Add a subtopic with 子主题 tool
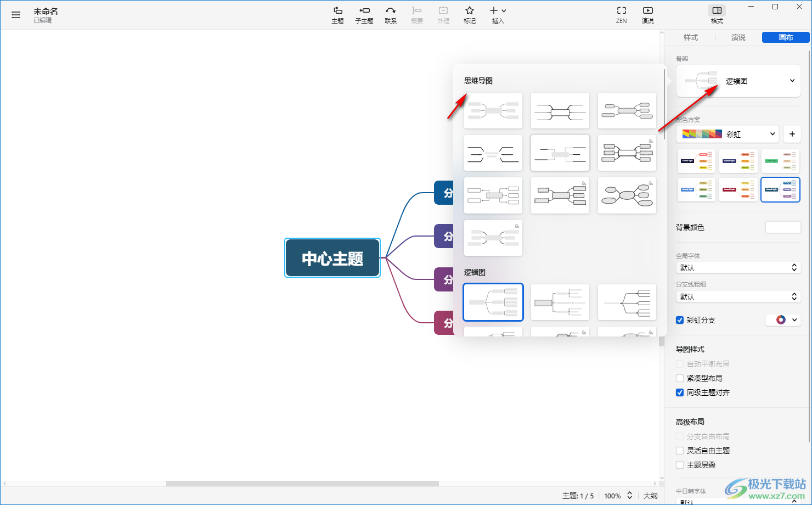812x505 pixels. [364, 15]
